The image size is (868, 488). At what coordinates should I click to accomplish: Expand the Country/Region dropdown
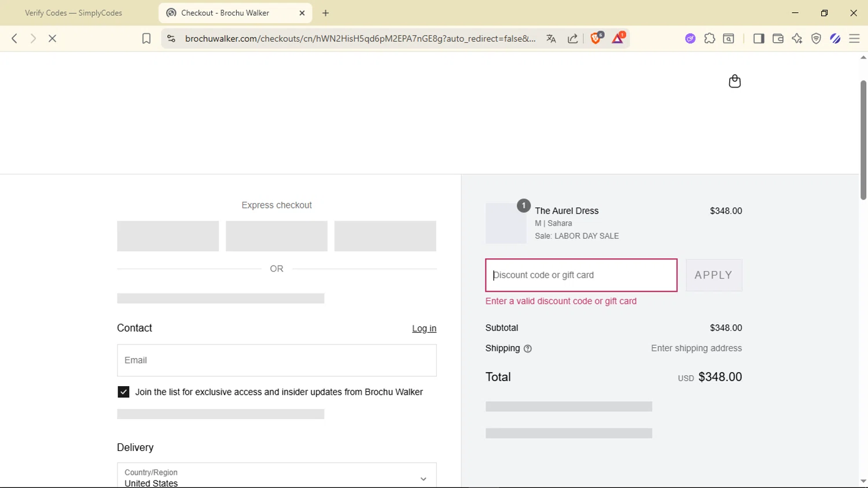tap(277, 475)
